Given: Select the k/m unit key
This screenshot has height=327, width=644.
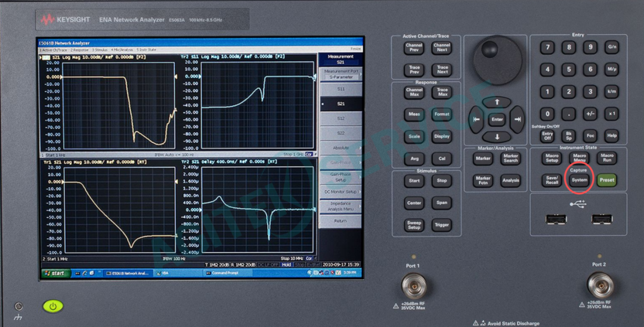Looking at the screenshot, I should 612,92.
